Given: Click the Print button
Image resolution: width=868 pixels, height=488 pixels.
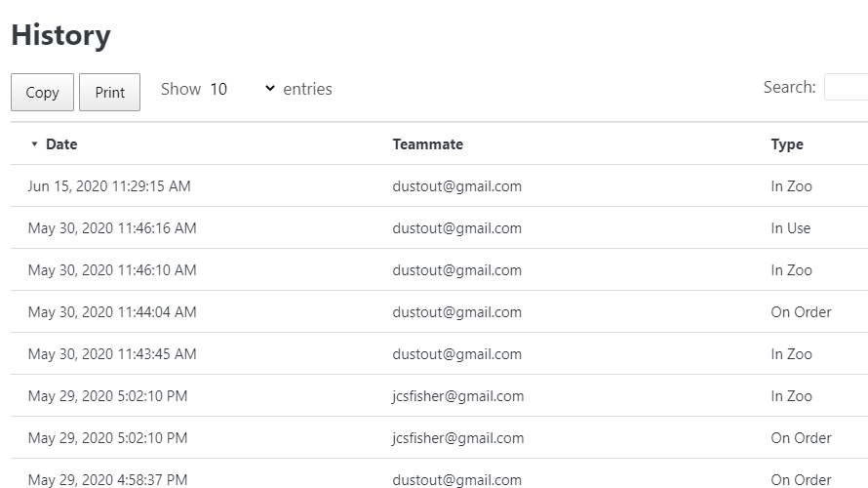Looking at the screenshot, I should pos(109,92).
